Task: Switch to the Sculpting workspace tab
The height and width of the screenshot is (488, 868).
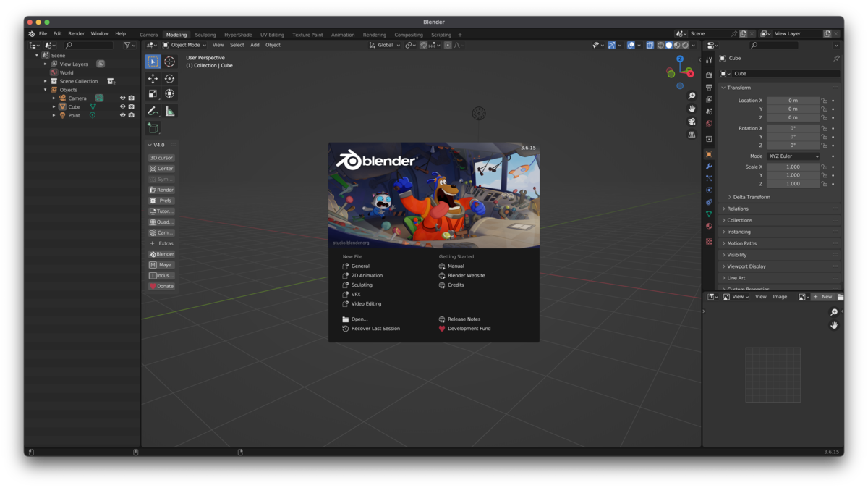Action: click(205, 35)
